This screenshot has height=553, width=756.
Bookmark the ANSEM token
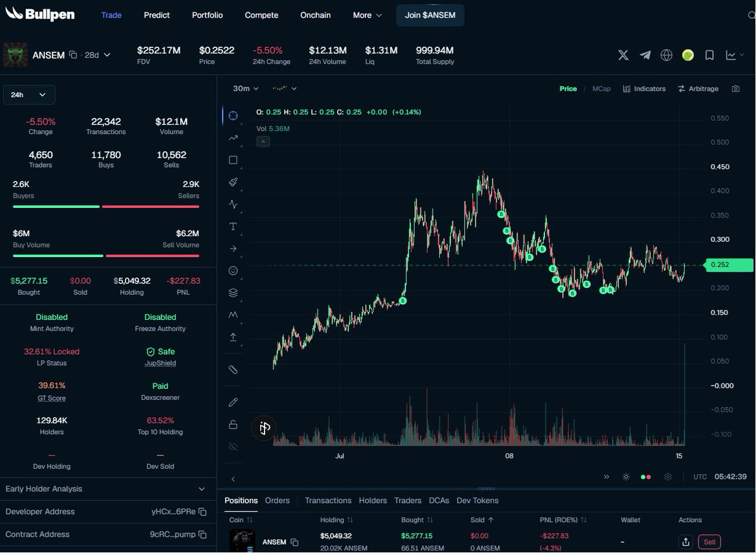(x=709, y=55)
